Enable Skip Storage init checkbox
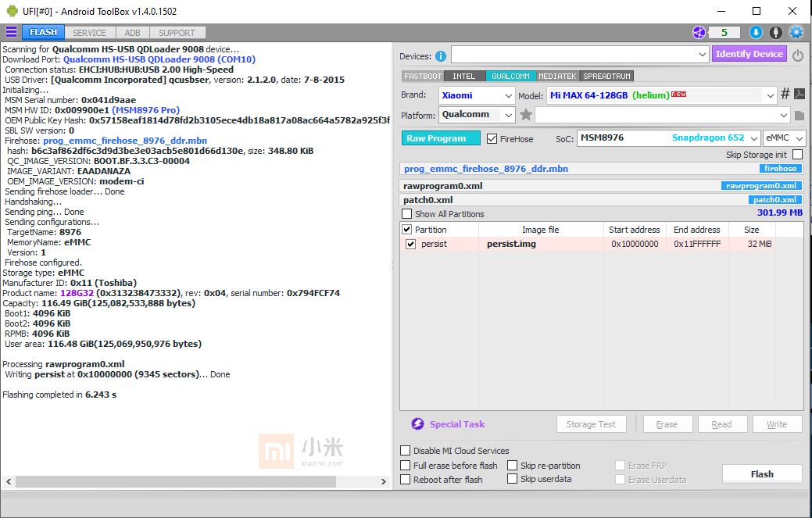Viewport: 812px width, 518px height. click(x=797, y=154)
